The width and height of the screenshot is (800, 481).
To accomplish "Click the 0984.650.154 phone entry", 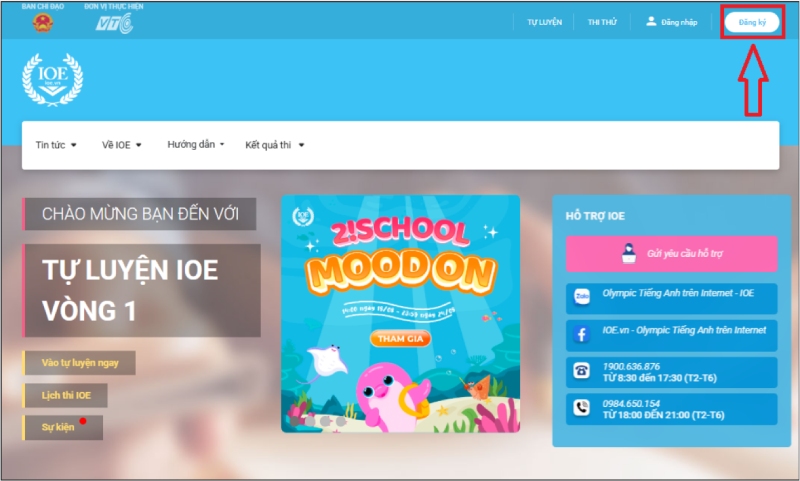I will [671, 409].
